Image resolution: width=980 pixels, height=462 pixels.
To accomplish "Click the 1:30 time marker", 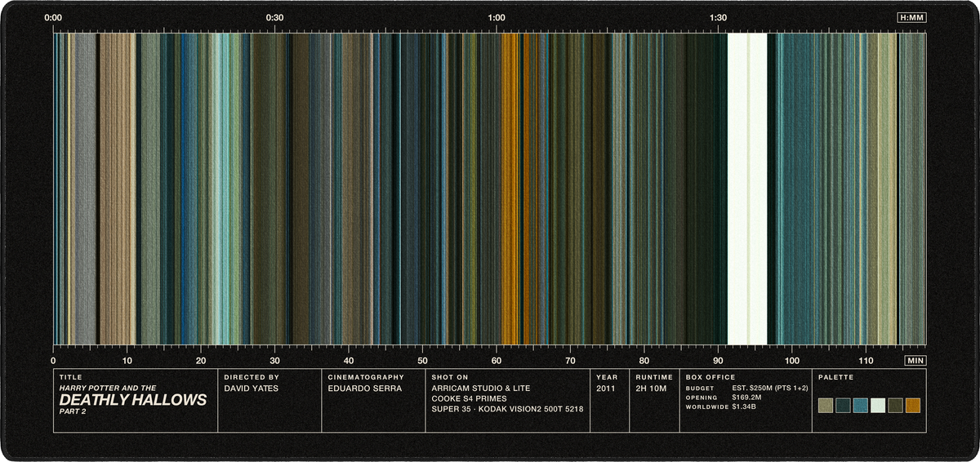I will tap(718, 17).
